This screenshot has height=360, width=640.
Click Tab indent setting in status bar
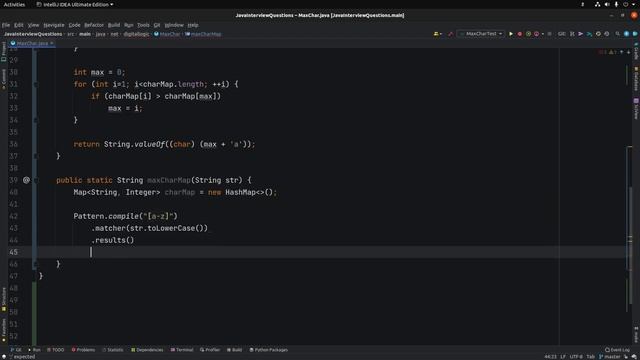[x=591, y=357]
